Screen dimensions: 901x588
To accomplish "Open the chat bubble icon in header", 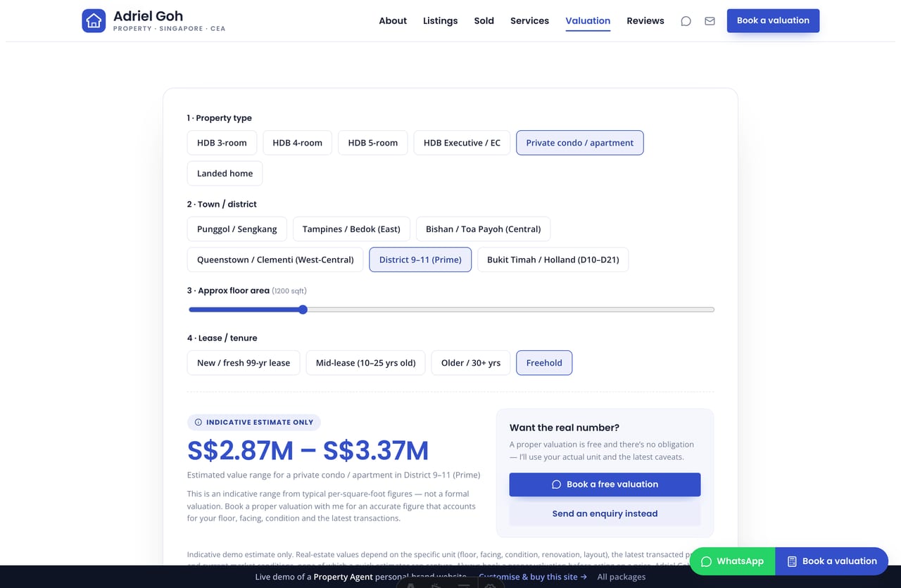I will coord(686,21).
